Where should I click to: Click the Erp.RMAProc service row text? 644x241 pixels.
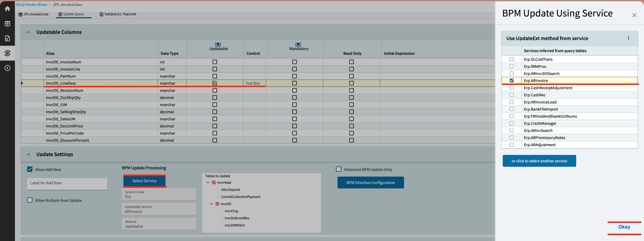click(535, 66)
